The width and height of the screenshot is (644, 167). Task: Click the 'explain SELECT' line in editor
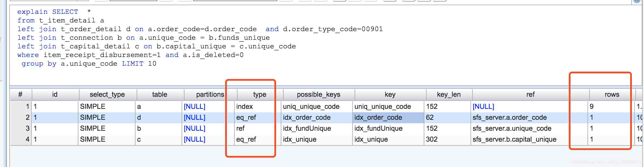48,12
